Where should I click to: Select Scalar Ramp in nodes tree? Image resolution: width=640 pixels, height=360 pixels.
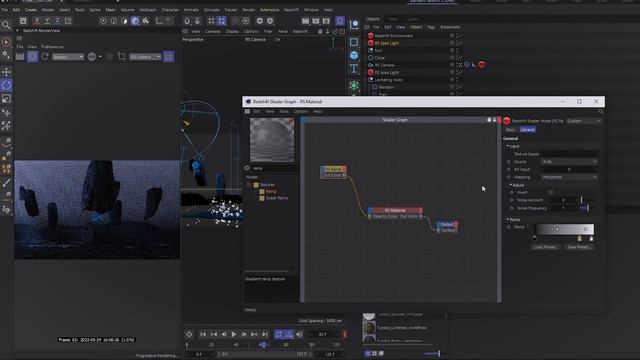277,198
